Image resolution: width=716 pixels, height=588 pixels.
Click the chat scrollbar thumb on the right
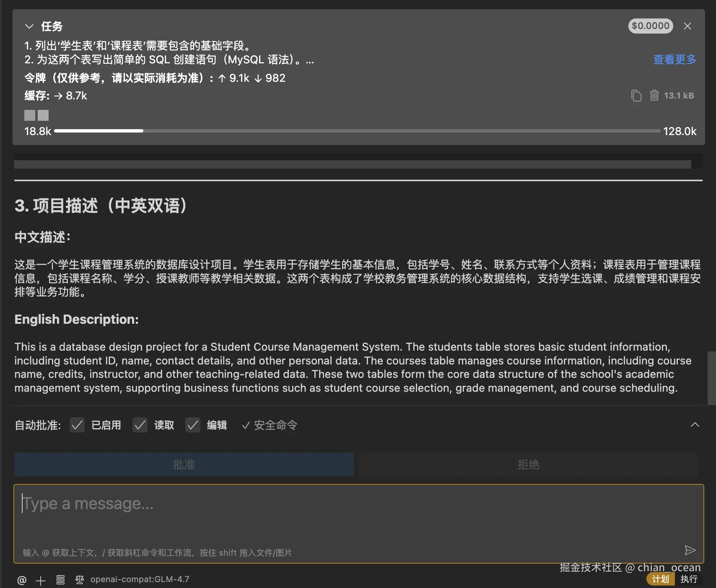click(x=711, y=378)
